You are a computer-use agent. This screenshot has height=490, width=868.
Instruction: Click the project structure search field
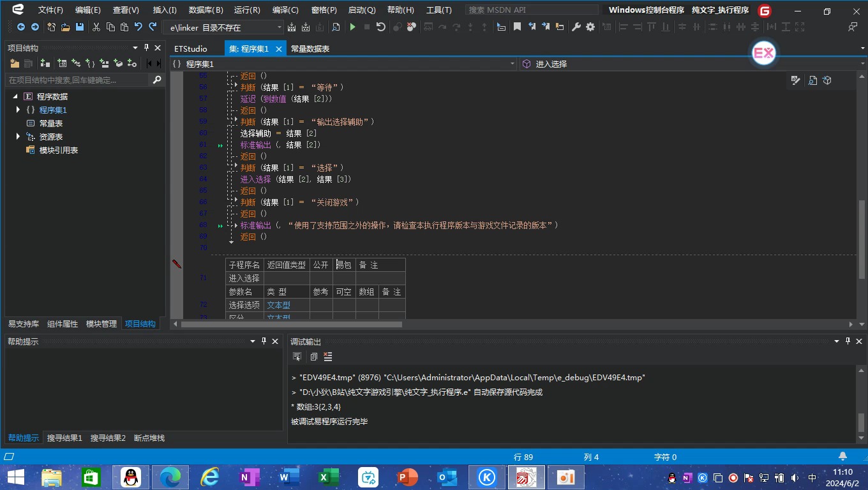pyautogui.click(x=77, y=80)
